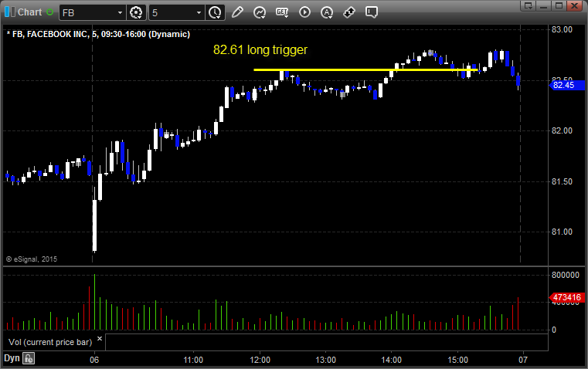Click the 83.00 price axis label
588x369 pixels.
click(x=562, y=29)
